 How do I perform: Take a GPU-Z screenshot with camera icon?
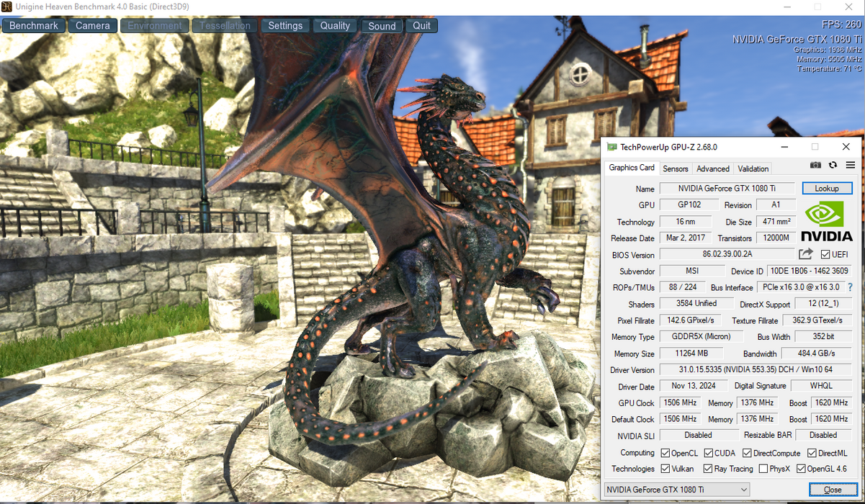coord(815,165)
